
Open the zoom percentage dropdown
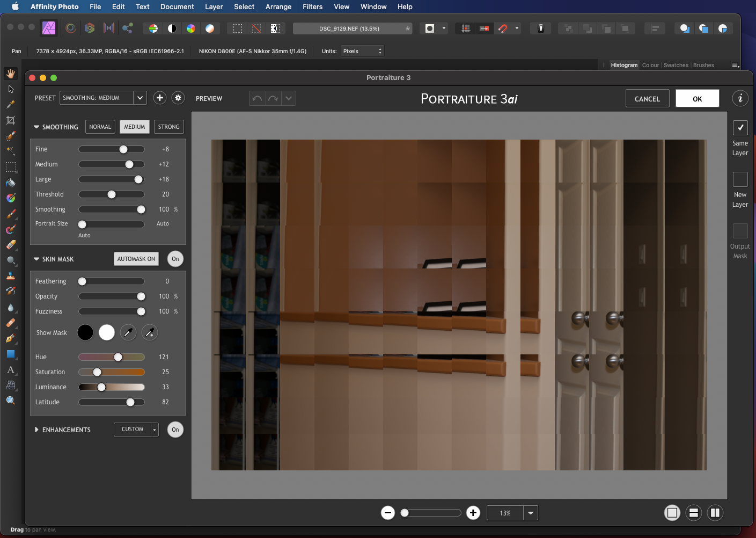click(531, 513)
